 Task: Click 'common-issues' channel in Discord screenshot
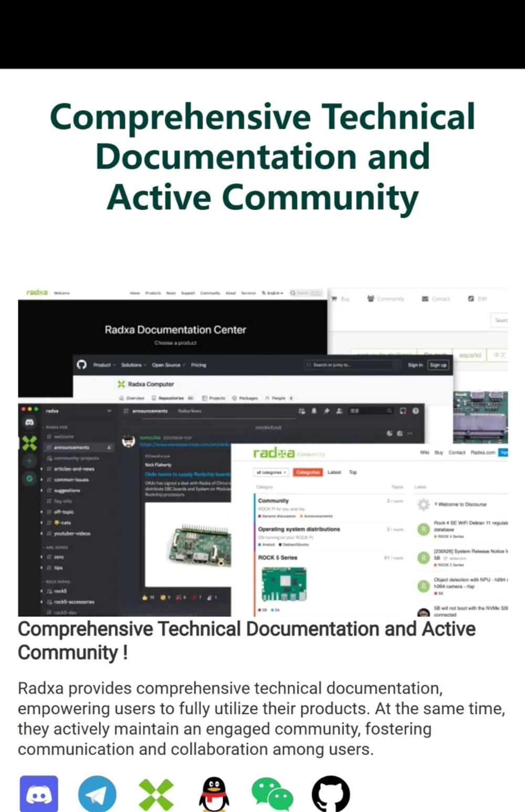coord(71,479)
